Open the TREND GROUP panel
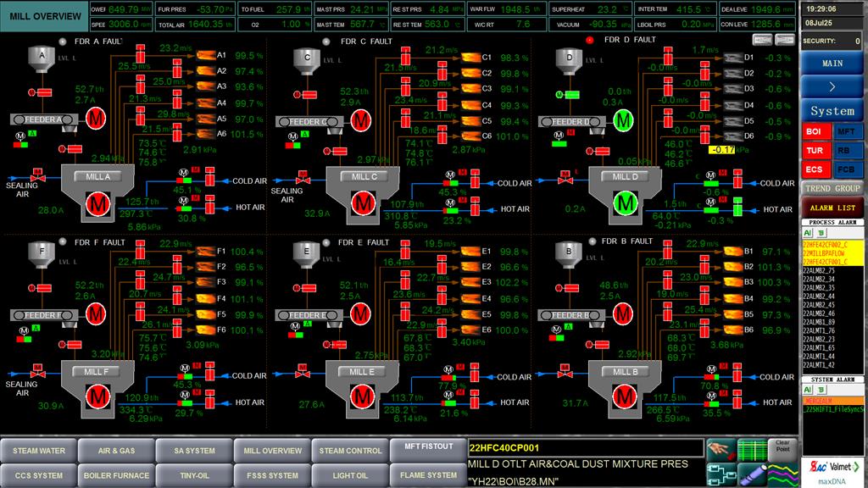 [x=832, y=188]
